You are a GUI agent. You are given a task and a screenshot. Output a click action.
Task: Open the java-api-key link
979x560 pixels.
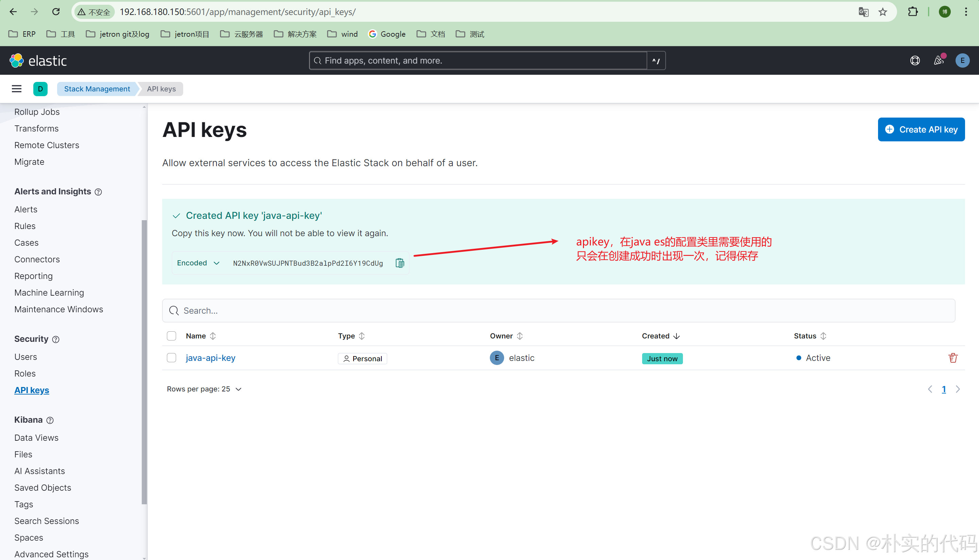[210, 358]
